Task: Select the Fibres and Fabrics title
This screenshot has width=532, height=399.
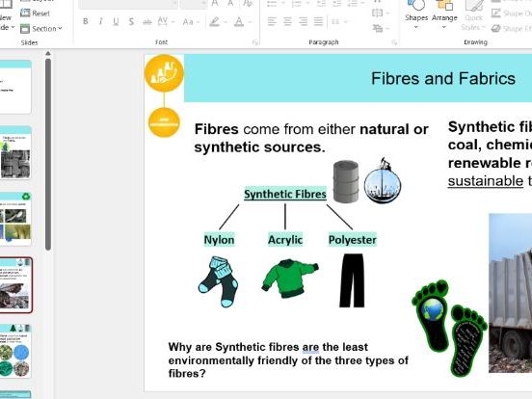Action: pos(443,78)
